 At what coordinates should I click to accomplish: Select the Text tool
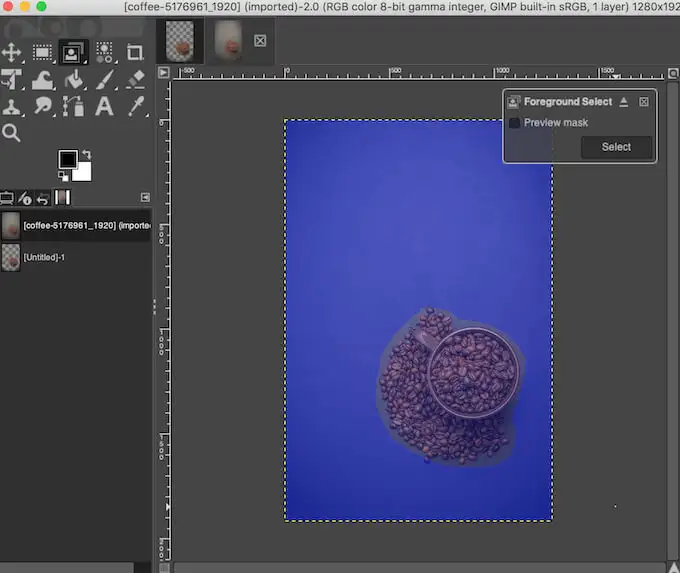(104, 106)
